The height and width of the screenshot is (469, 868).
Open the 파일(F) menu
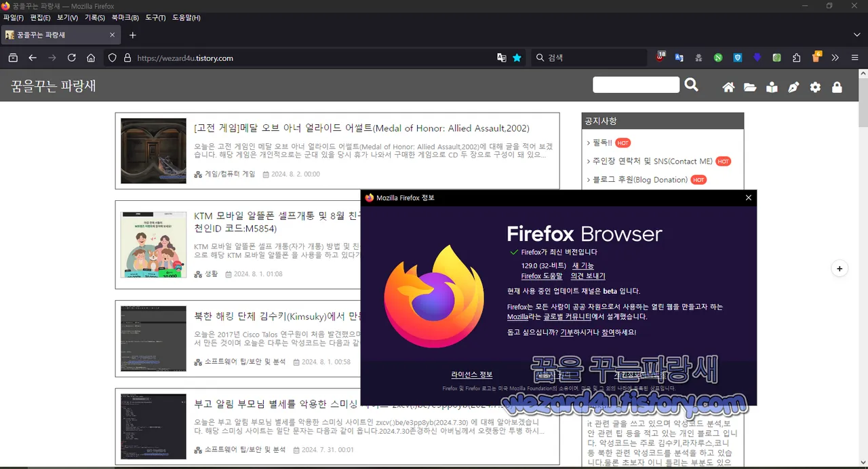click(14, 18)
